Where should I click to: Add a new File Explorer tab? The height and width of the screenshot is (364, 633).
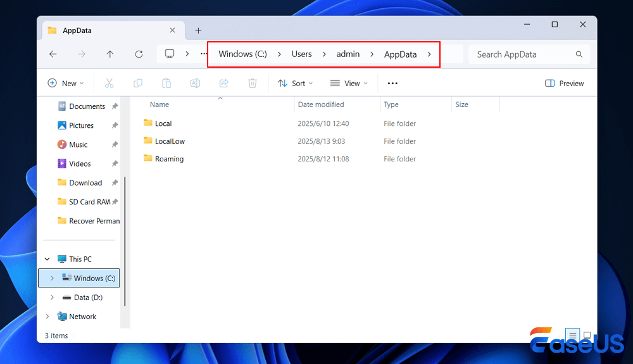(x=198, y=30)
